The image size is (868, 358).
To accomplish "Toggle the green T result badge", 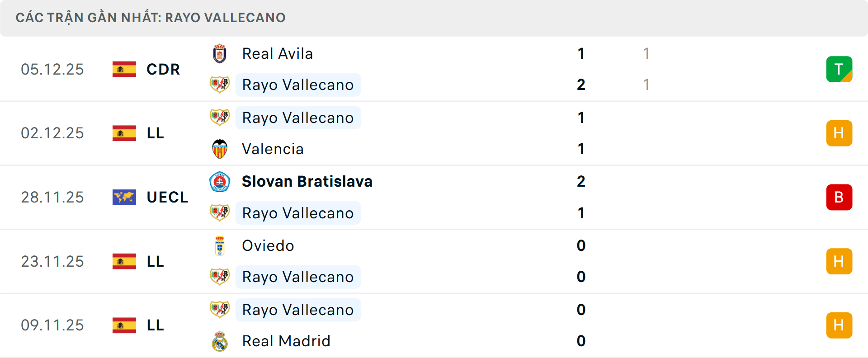I will pyautogui.click(x=839, y=69).
